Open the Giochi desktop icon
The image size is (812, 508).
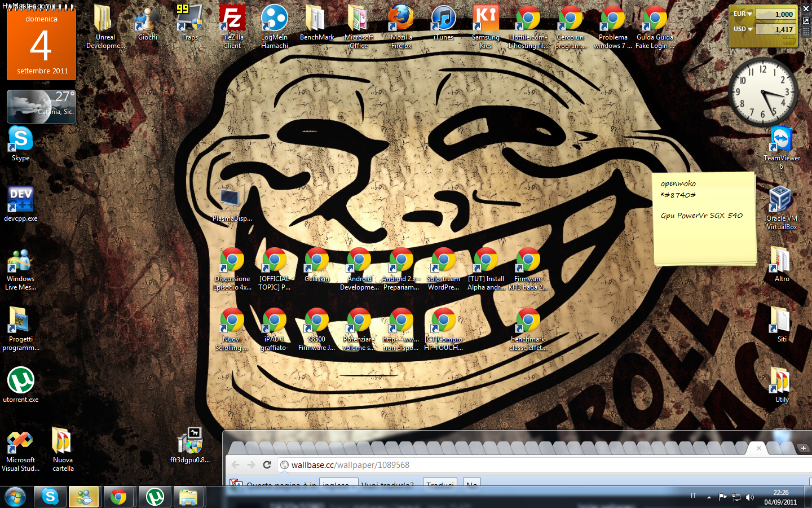point(148,23)
